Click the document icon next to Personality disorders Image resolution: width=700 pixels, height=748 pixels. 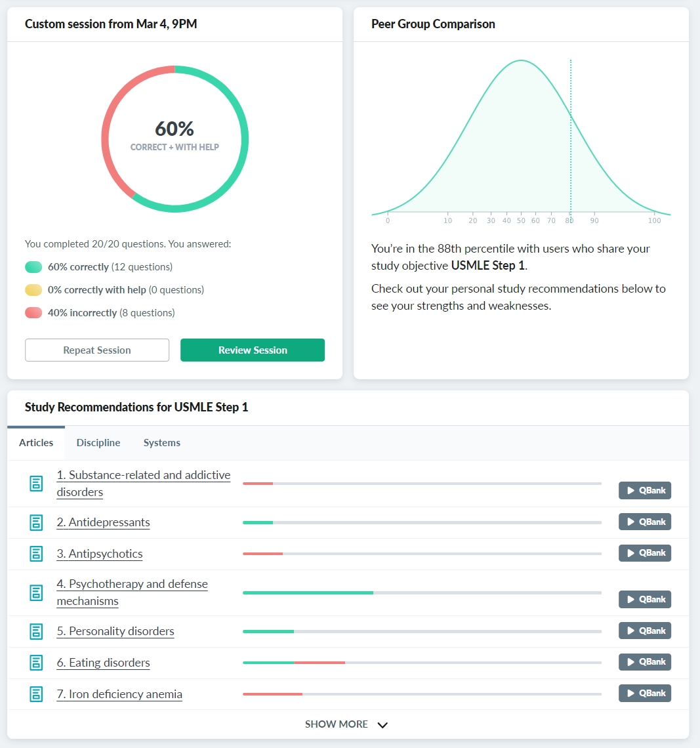pyautogui.click(x=36, y=631)
